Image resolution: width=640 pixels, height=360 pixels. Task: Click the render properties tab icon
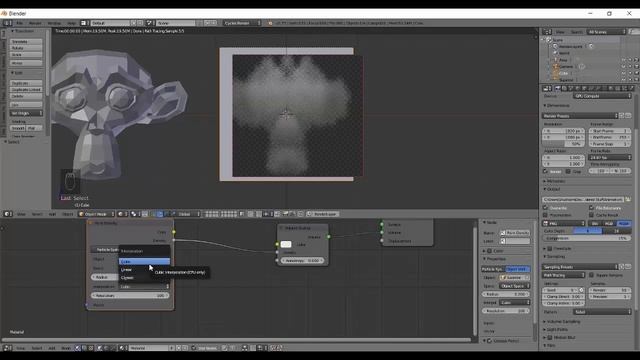[558, 88]
